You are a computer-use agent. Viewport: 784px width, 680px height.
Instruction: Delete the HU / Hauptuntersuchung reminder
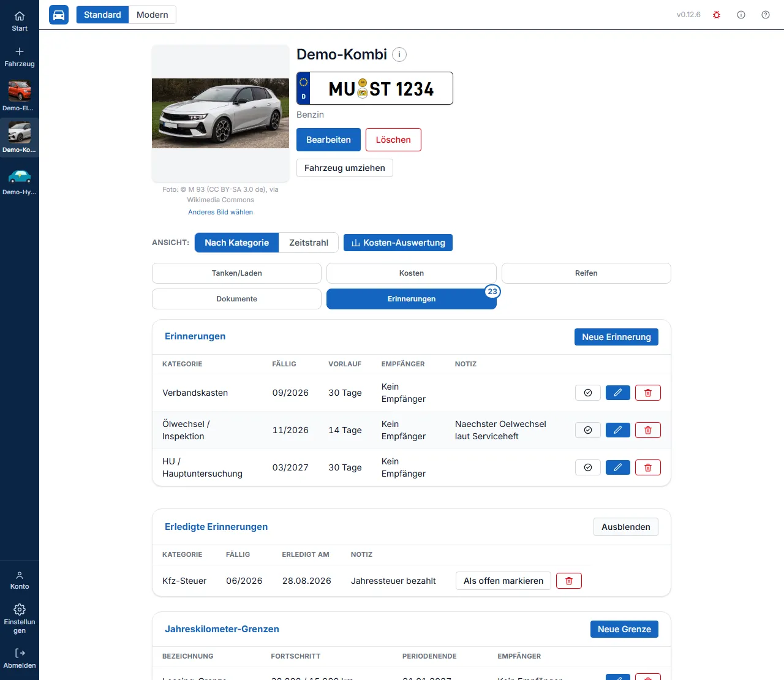tap(648, 467)
